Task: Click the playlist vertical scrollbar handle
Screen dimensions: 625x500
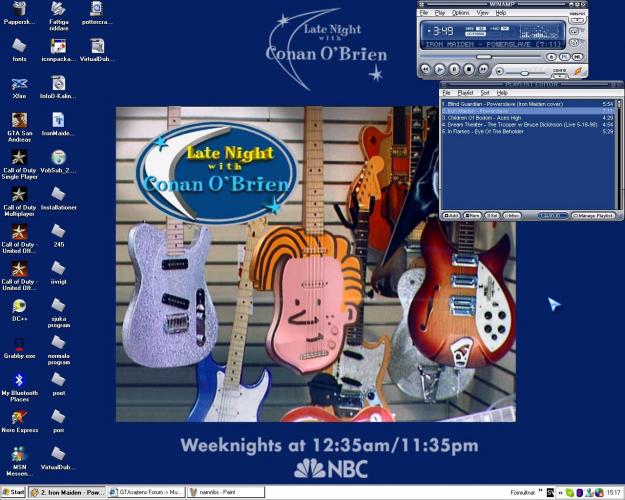Action: pos(619,104)
